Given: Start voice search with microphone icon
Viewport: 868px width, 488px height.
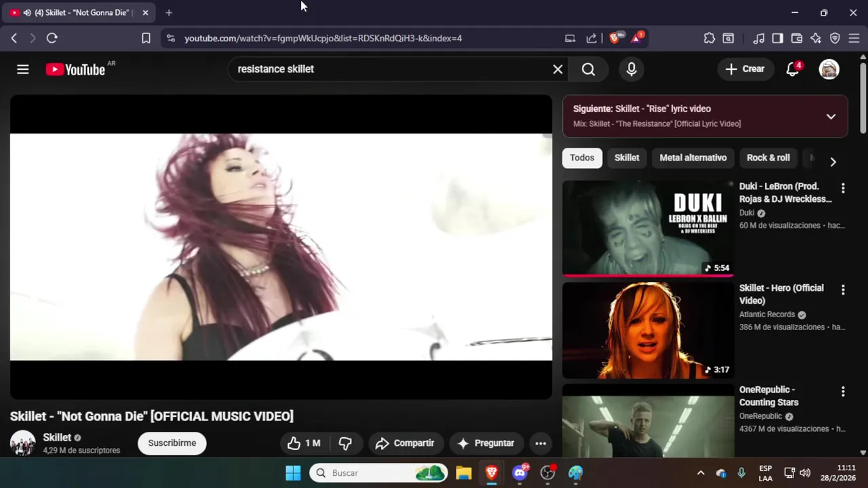Looking at the screenshot, I should (x=631, y=69).
